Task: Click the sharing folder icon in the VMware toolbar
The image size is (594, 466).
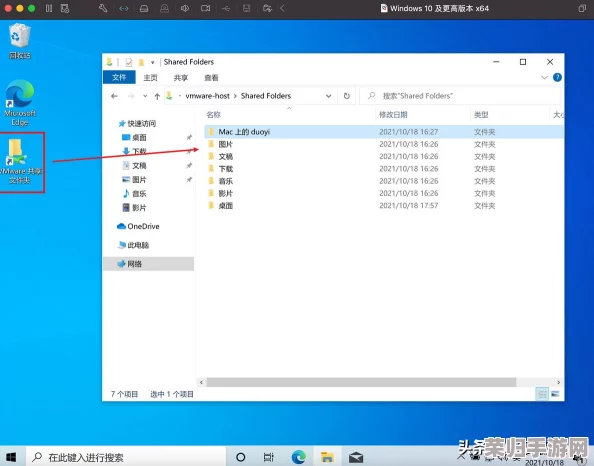Action: point(267,8)
